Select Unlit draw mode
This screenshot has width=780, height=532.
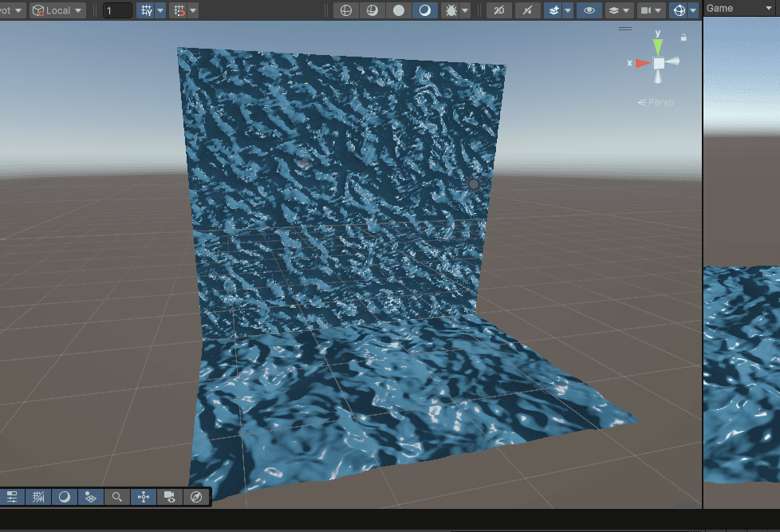[399, 10]
